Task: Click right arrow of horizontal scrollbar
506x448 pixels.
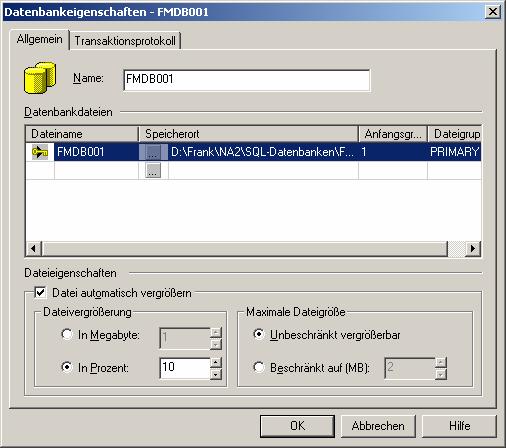Action: (x=473, y=248)
